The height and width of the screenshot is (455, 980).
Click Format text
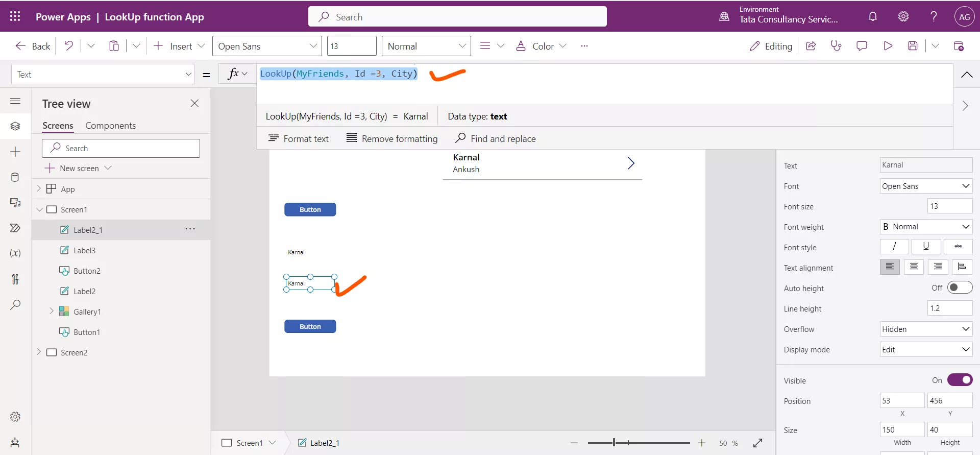tap(299, 138)
